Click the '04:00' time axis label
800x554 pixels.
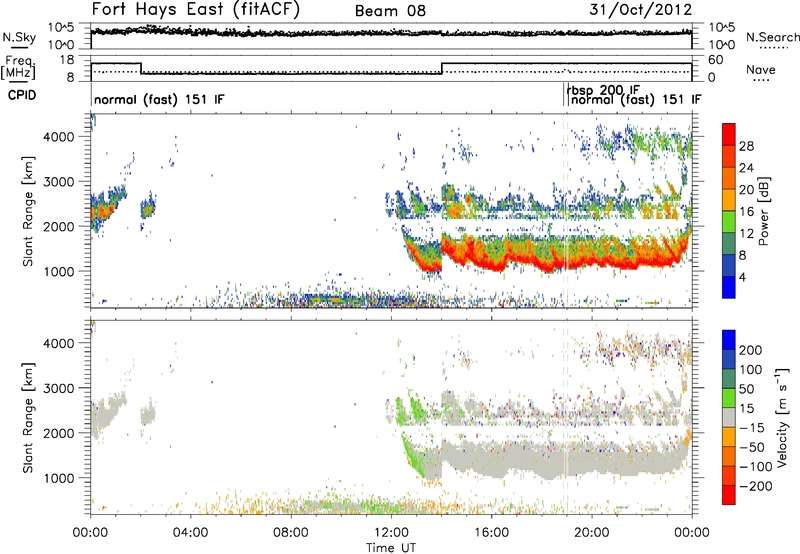191,533
